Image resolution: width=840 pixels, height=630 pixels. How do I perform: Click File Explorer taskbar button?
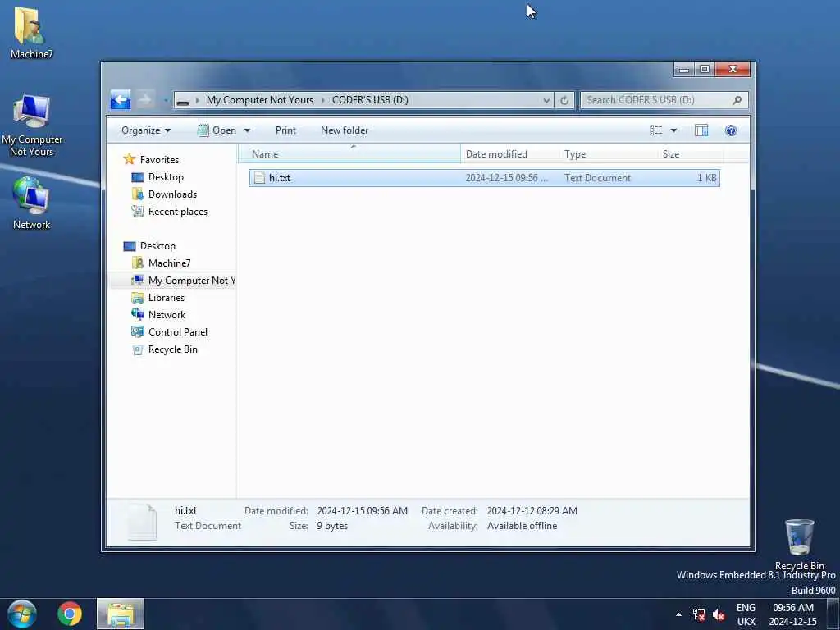(x=121, y=614)
